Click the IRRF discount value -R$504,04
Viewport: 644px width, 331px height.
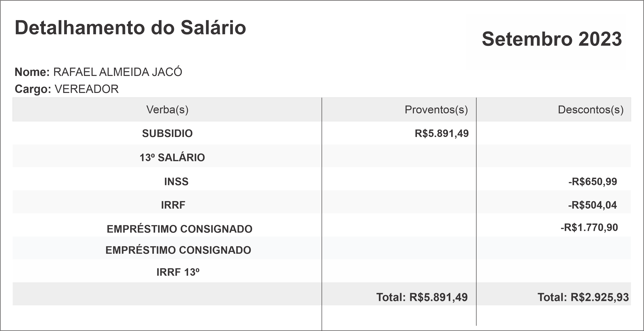click(592, 205)
